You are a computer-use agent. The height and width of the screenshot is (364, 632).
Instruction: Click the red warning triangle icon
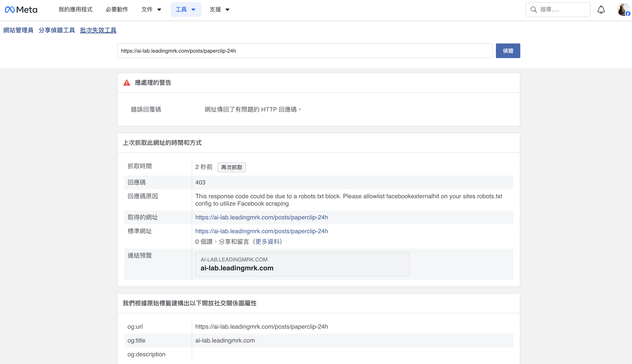click(x=127, y=83)
